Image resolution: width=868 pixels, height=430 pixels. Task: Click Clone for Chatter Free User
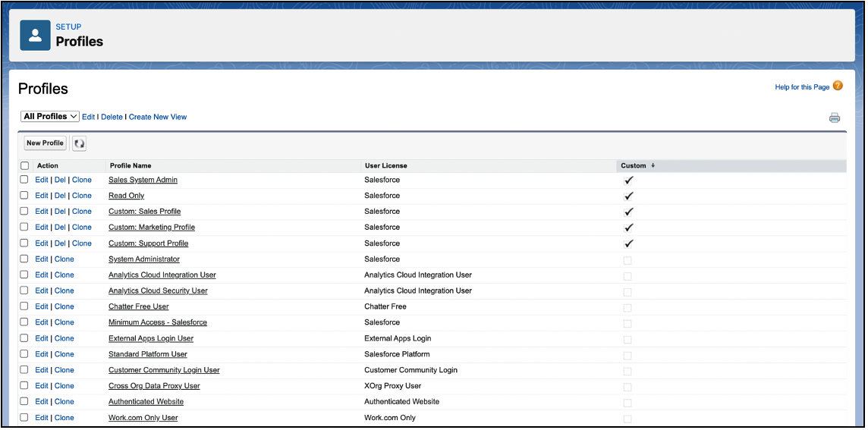click(x=64, y=306)
